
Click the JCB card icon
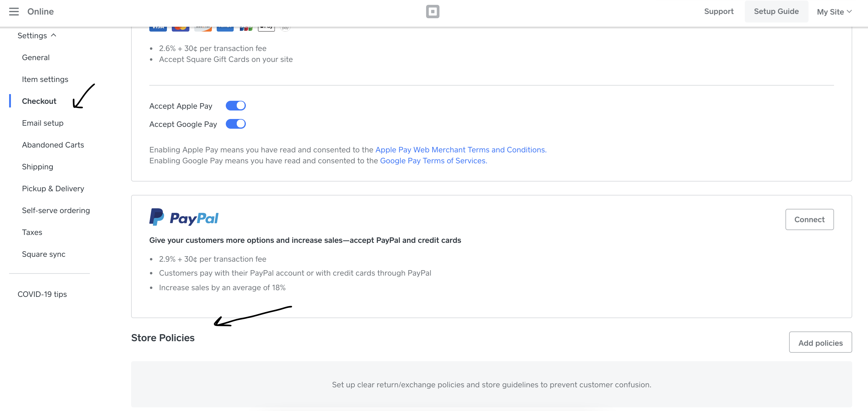[x=246, y=28]
